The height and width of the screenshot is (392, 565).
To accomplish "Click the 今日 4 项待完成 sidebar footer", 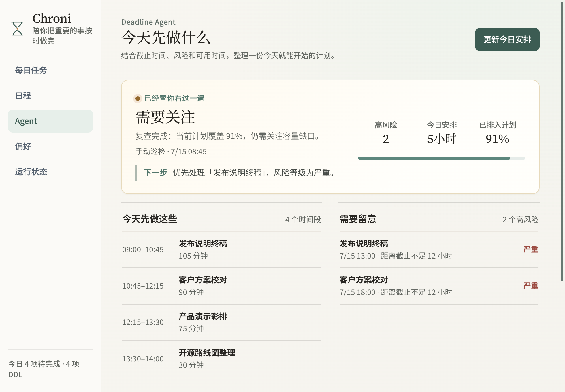I will (44, 369).
